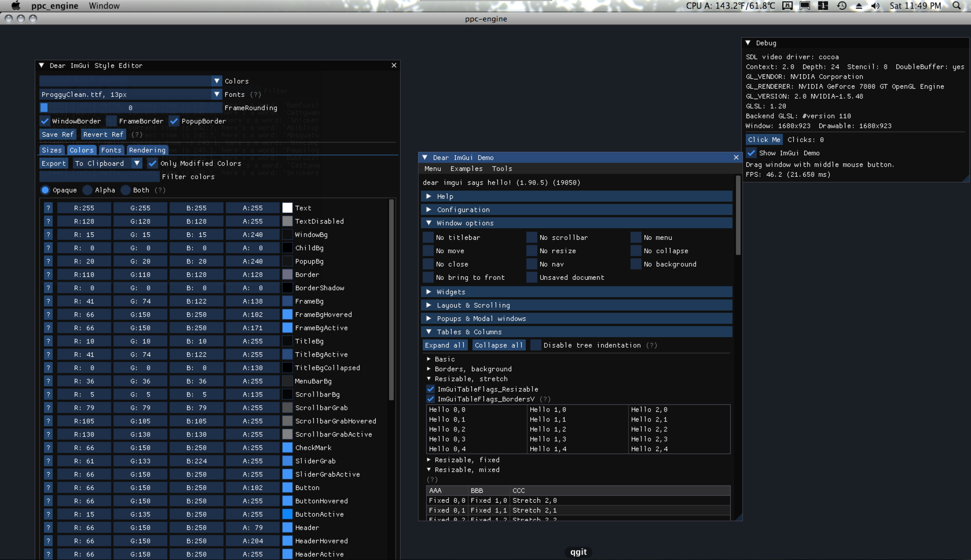The width and height of the screenshot is (971, 560).
Task: Close the Dear ImGui Style Editor window
Action: pyautogui.click(x=394, y=65)
